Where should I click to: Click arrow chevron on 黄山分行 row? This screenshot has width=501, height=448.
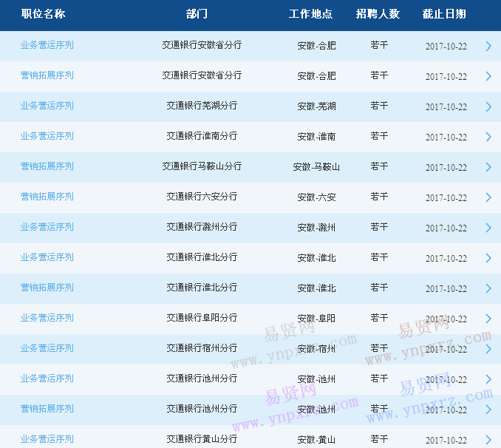point(488,440)
